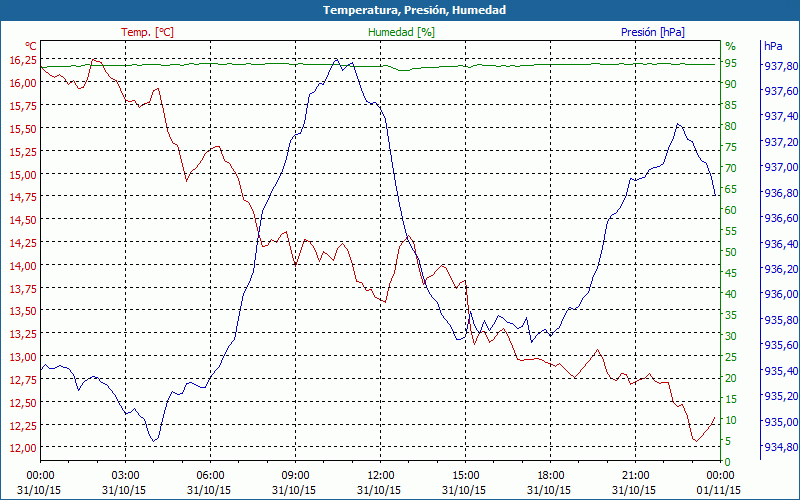
Task: Click the 15,75 temperature axis value
Action: coord(23,105)
